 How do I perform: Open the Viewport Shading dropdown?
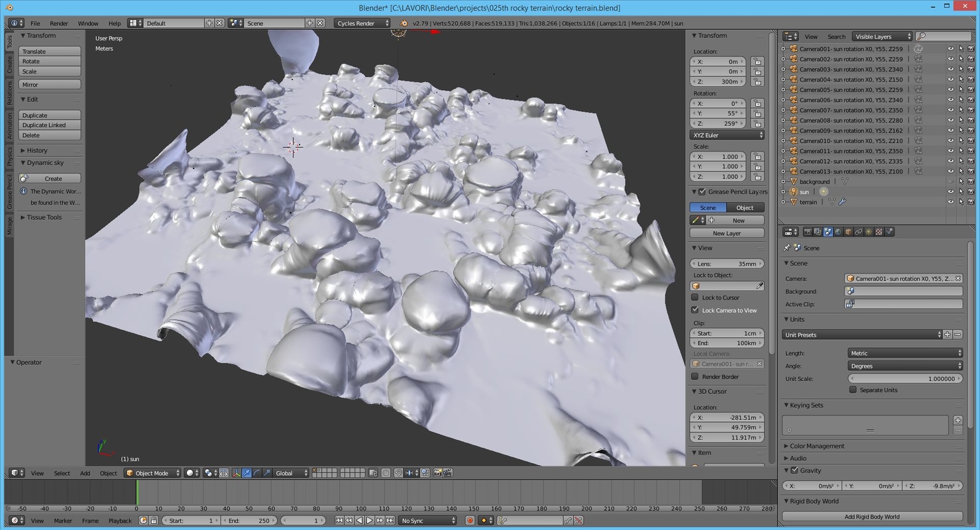[x=191, y=473]
